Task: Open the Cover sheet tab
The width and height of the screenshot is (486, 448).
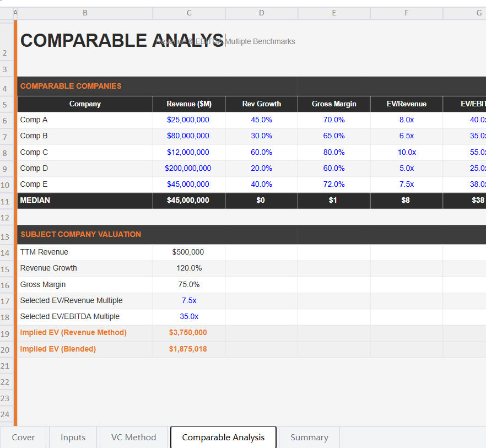Action: [23, 437]
